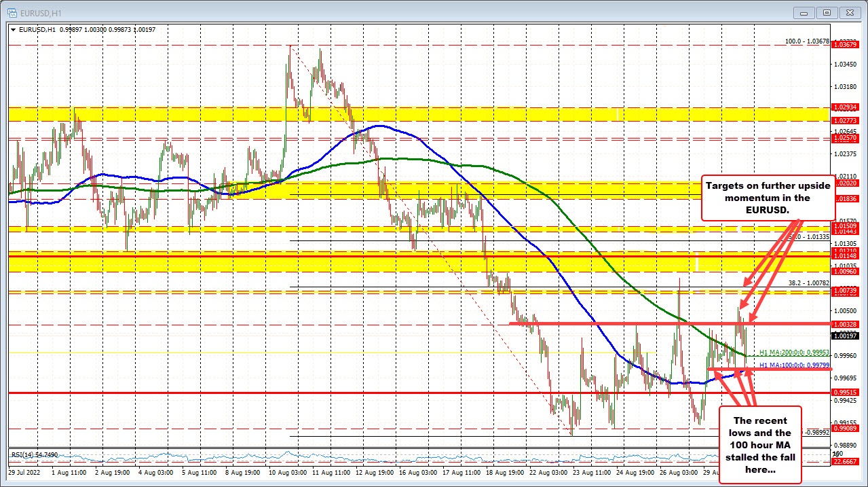Click the 1.02934 red price marker
Viewport: 868px width, 487px height.
[847, 107]
